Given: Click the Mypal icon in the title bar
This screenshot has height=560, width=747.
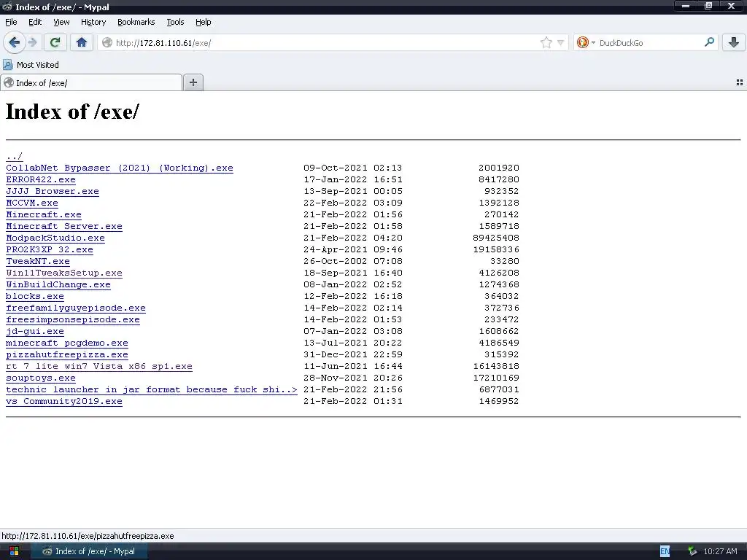Looking at the screenshot, I should [7, 7].
